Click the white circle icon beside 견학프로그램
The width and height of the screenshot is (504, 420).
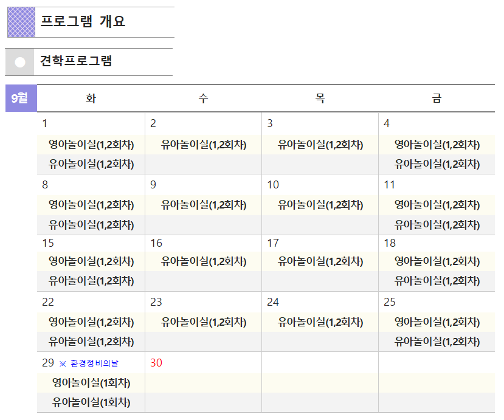pyautogui.click(x=20, y=62)
